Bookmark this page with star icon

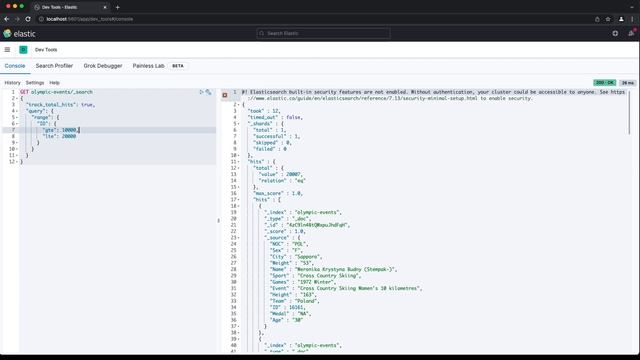[x=608, y=19]
